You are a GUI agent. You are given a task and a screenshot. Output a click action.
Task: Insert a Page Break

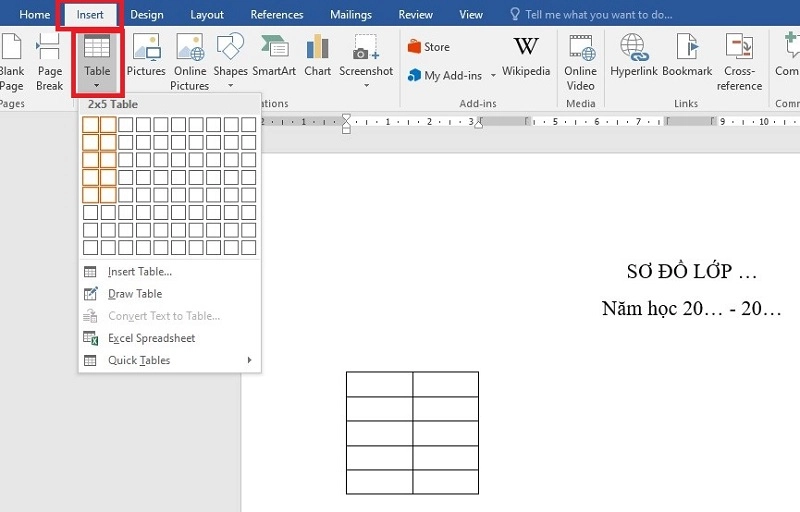[49, 60]
